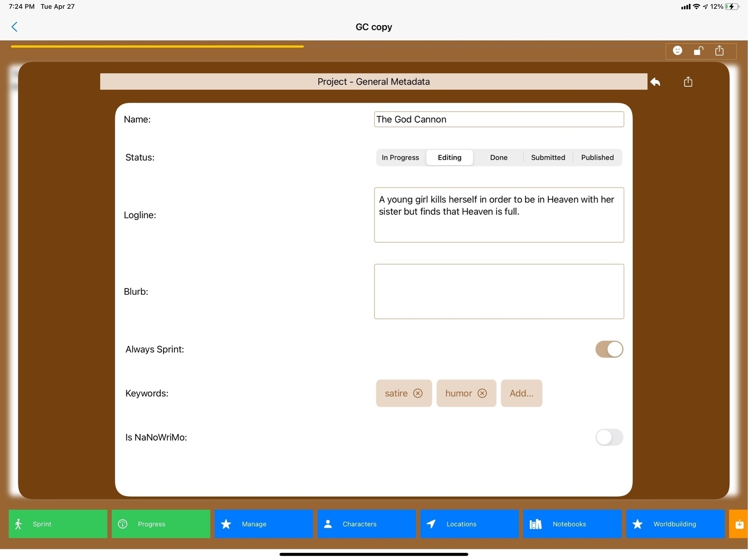
Task: Click into the empty Blurb text box
Action: coord(499,291)
